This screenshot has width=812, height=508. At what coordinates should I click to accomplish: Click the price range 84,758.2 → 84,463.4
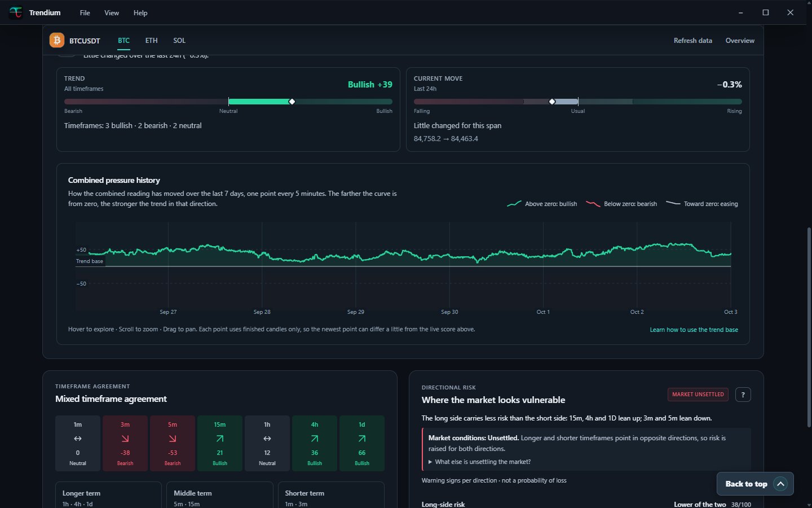(x=446, y=139)
